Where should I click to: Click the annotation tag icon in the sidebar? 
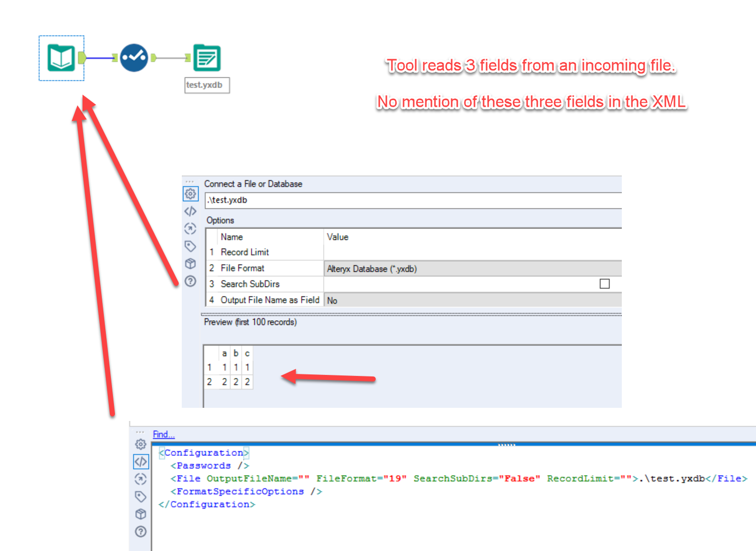(x=190, y=246)
